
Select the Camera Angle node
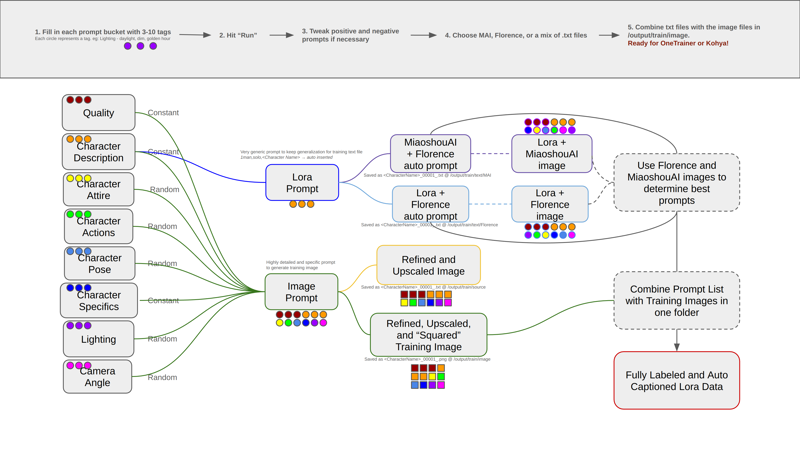pos(97,377)
